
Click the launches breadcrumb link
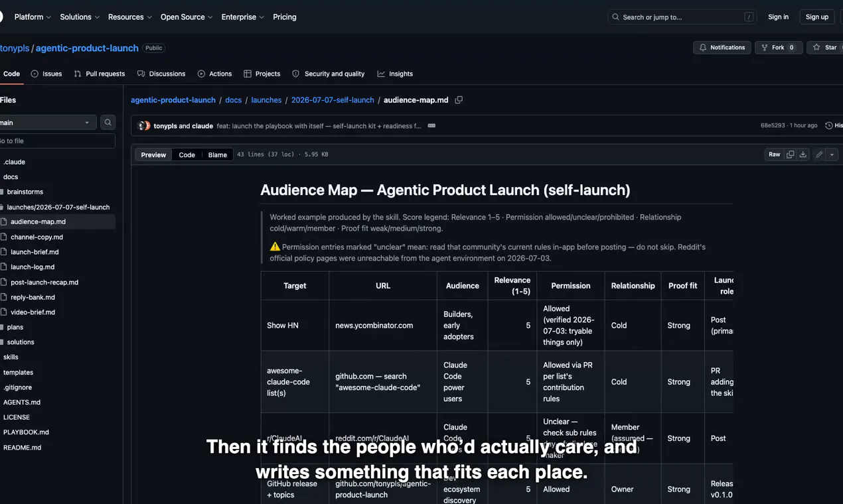tap(266, 100)
